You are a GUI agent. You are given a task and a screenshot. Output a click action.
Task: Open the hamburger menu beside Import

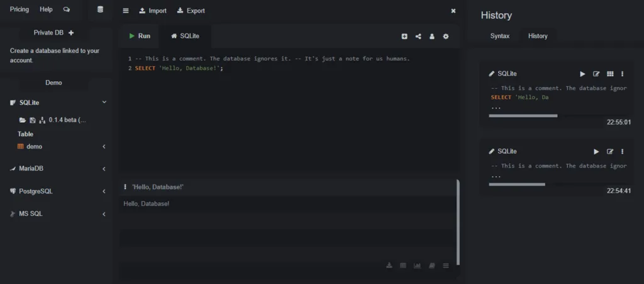coord(126,11)
